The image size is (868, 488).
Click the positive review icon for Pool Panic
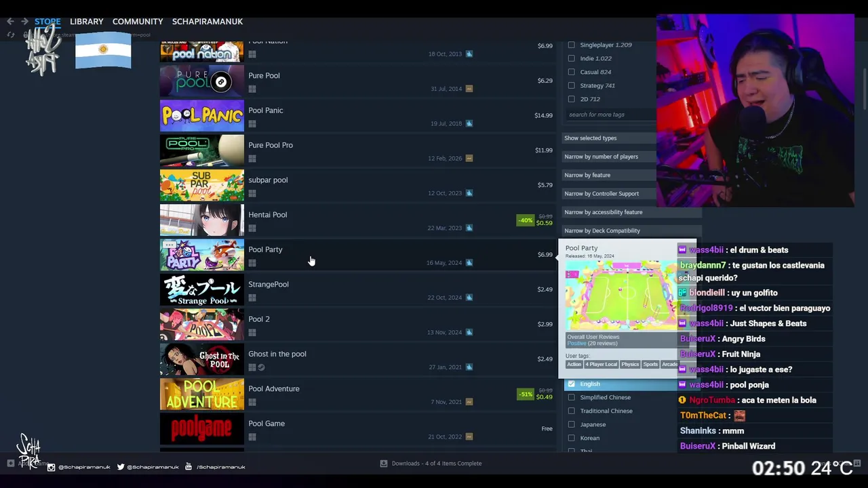[x=469, y=123]
